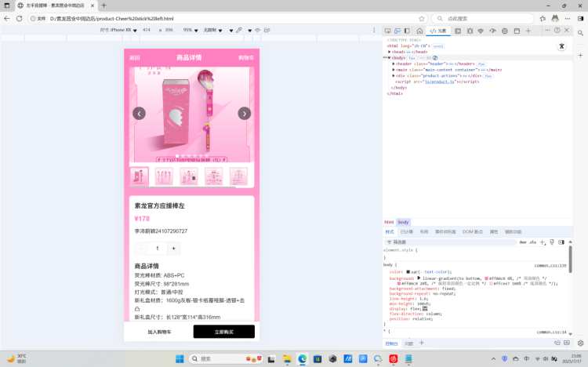This screenshot has height=367, width=588.
Task: Expand the main class="main-content container" node
Action: [394, 70]
